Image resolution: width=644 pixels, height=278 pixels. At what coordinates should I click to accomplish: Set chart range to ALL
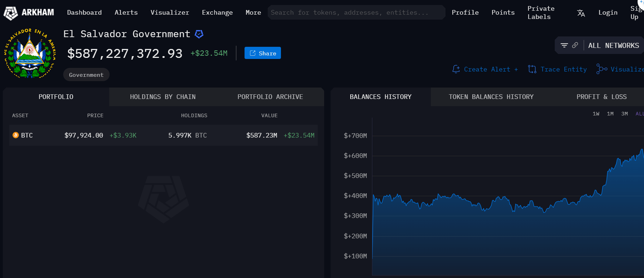639,114
